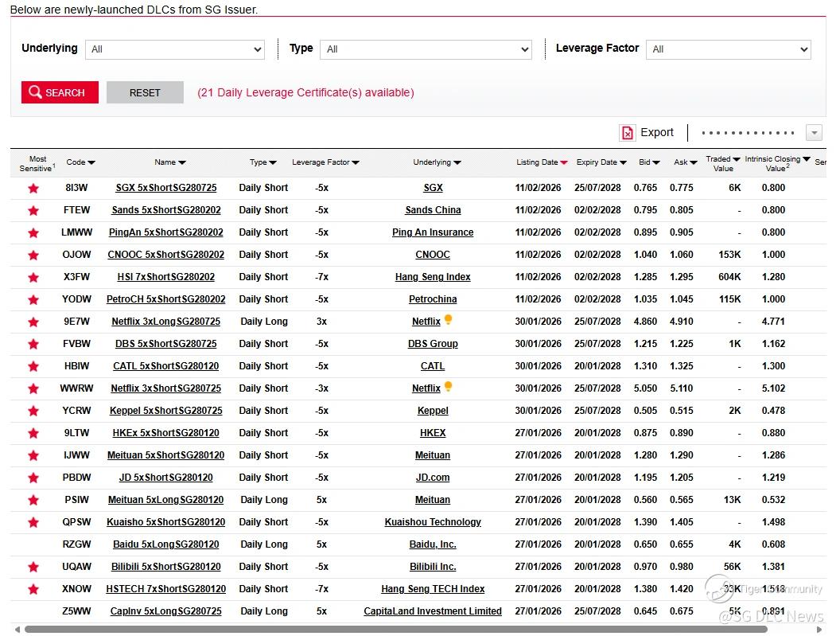Screen dimensions: 840x636
Task: Toggle the star for QPSW Kuaishou row
Action: coord(33,523)
